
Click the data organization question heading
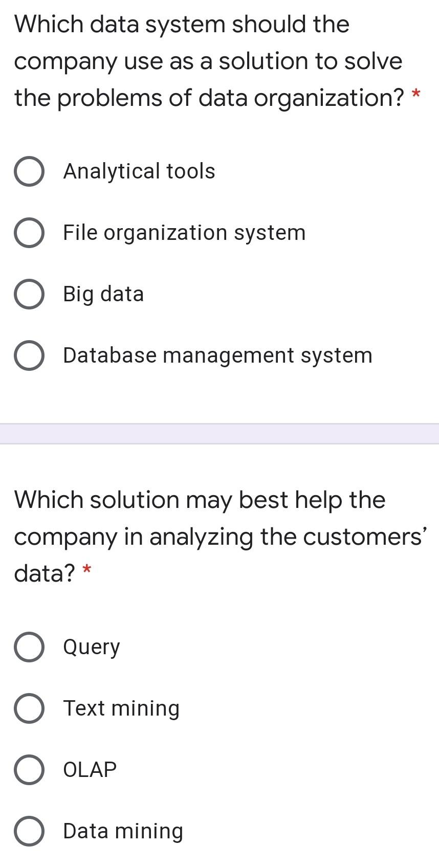[x=210, y=61]
